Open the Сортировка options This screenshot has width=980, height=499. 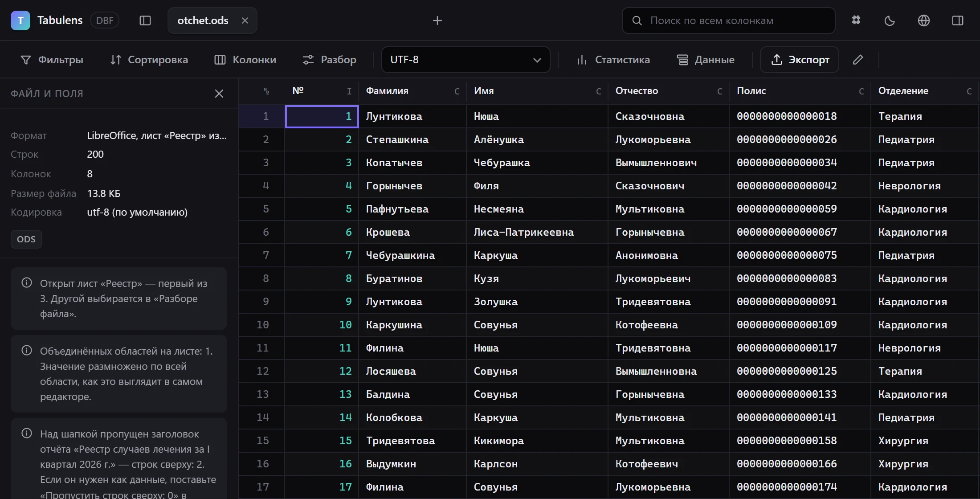(x=149, y=60)
